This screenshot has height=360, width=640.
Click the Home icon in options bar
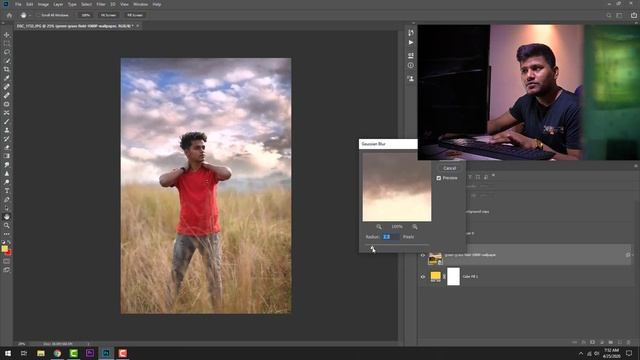pos(9,15)
